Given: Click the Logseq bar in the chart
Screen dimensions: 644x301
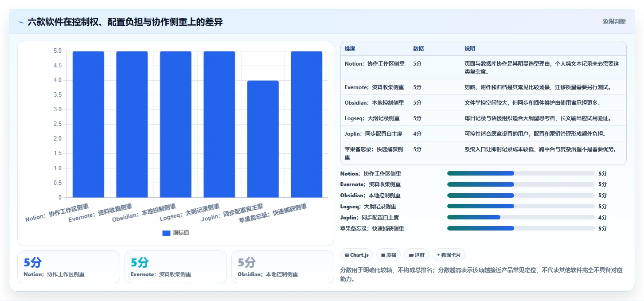Looking at the screenshot, I should pos(219,124).
